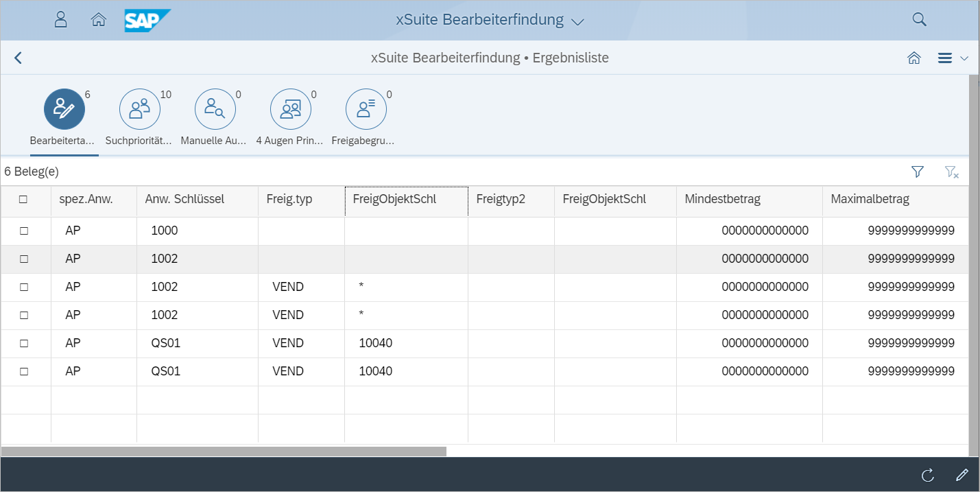Image resolution: width=980 pixels, height=492 pixels.
Task: Expand the xSuite Bearbeiterfindung title dropdown
Action: point(577,21)
